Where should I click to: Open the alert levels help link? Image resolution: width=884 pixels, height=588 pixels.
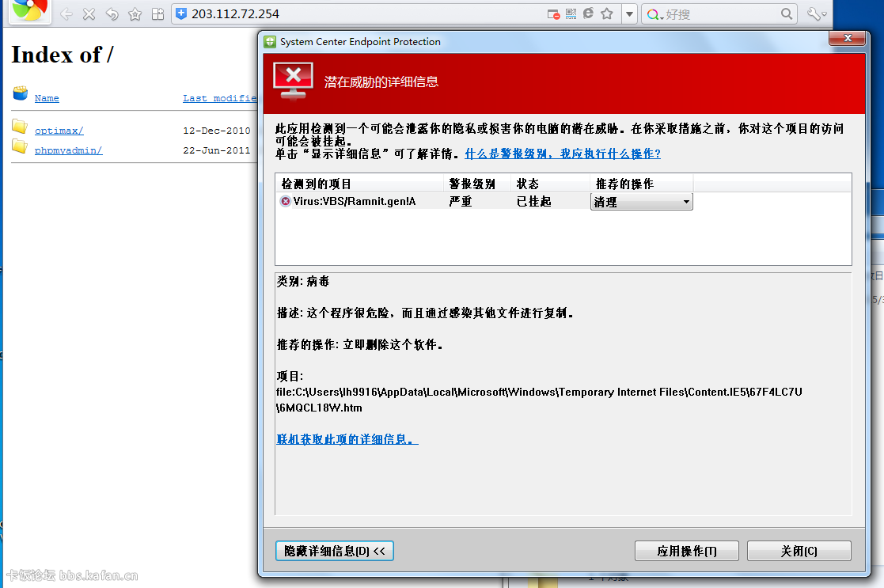point(563,154)
